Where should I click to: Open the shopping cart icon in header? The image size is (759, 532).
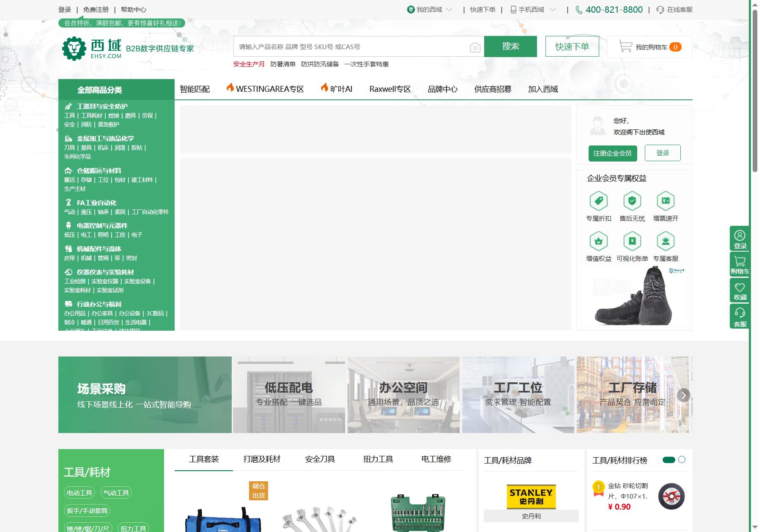[625, 46]
